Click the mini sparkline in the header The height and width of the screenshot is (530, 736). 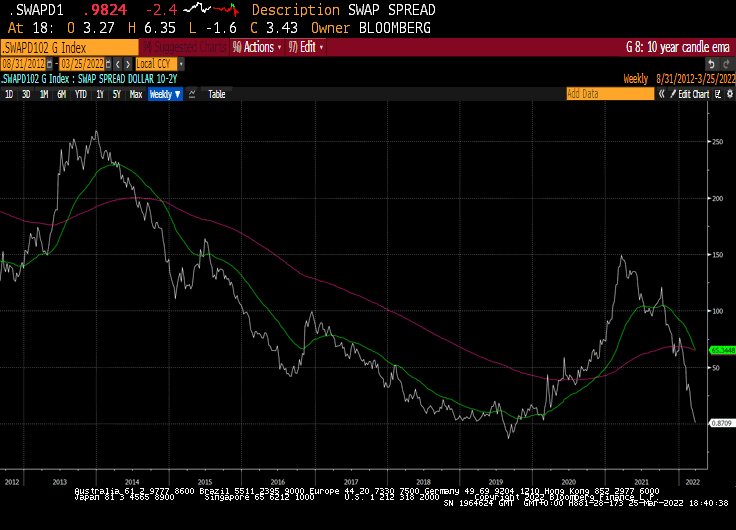[x=211, y=9]
